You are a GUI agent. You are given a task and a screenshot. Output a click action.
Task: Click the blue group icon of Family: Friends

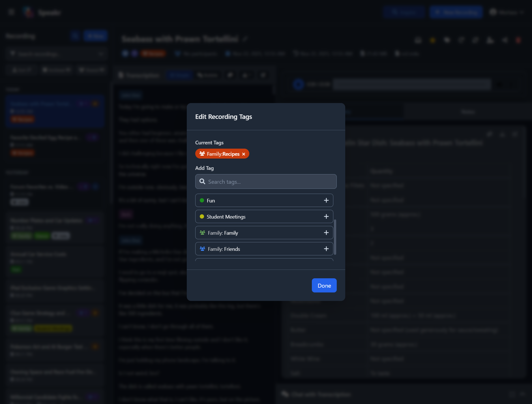coord(202,249)
